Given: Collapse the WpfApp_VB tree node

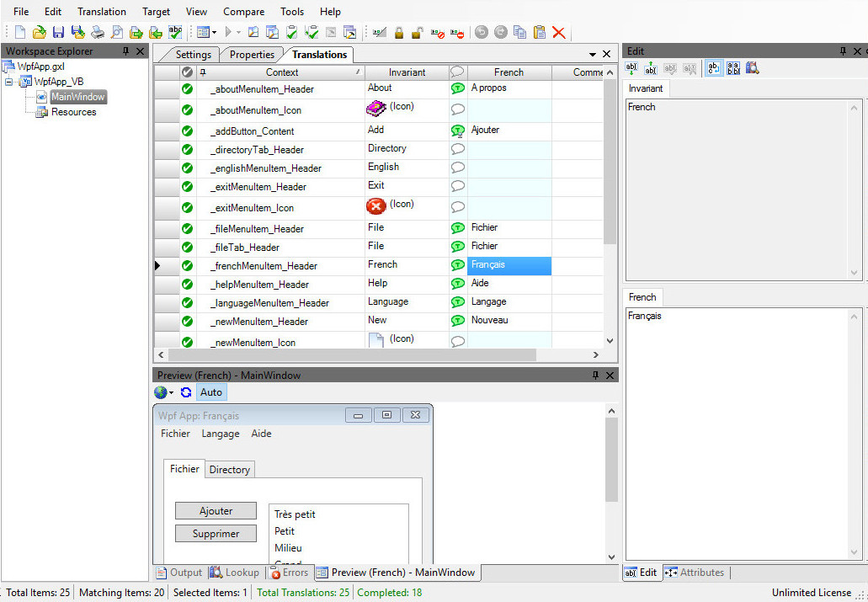Looking at the screenshot, I should tap(9, 82).
